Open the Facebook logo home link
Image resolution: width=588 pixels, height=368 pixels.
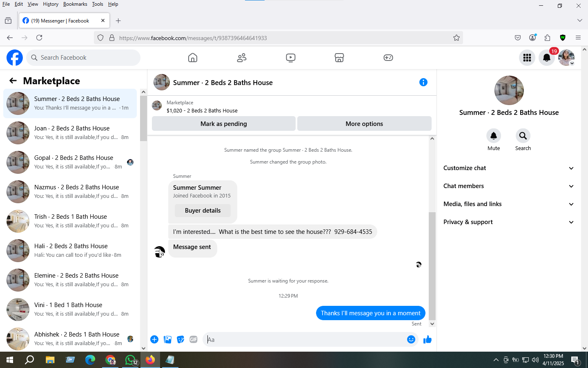15,58
